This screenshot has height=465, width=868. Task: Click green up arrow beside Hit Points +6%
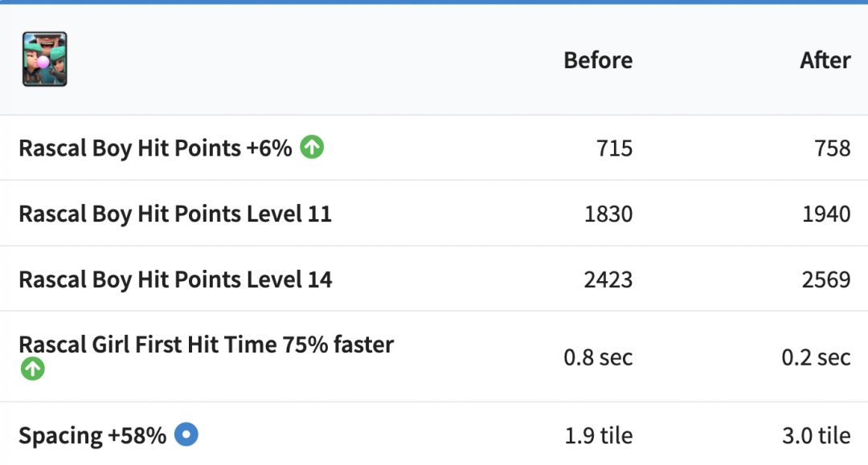[x=312, y=147]
